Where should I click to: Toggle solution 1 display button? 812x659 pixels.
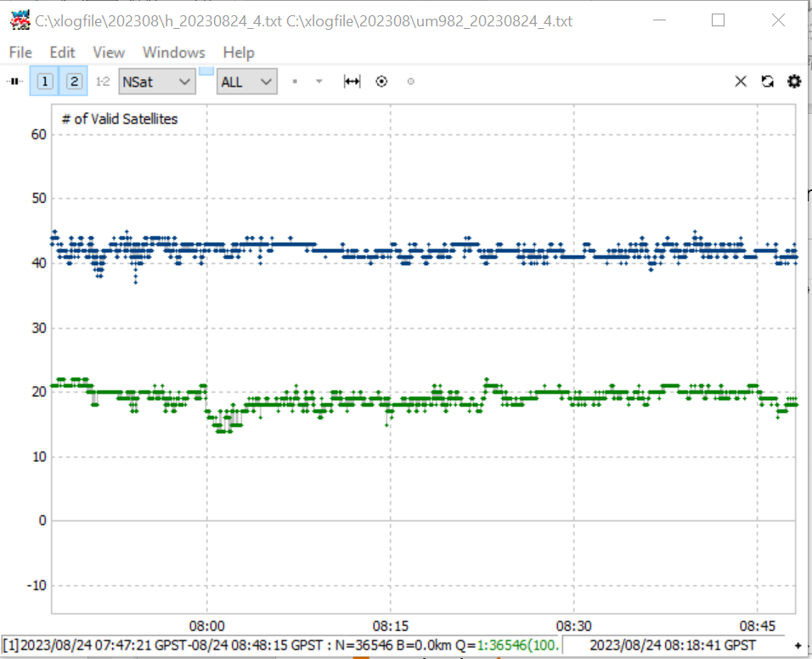[45, 82]
